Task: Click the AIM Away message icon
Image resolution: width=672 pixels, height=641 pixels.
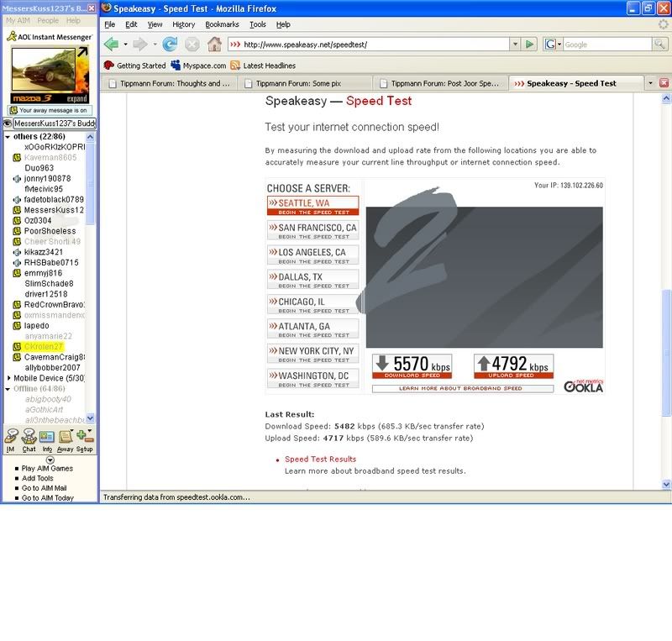Action: pyautogui.click(x=66, y=438)
